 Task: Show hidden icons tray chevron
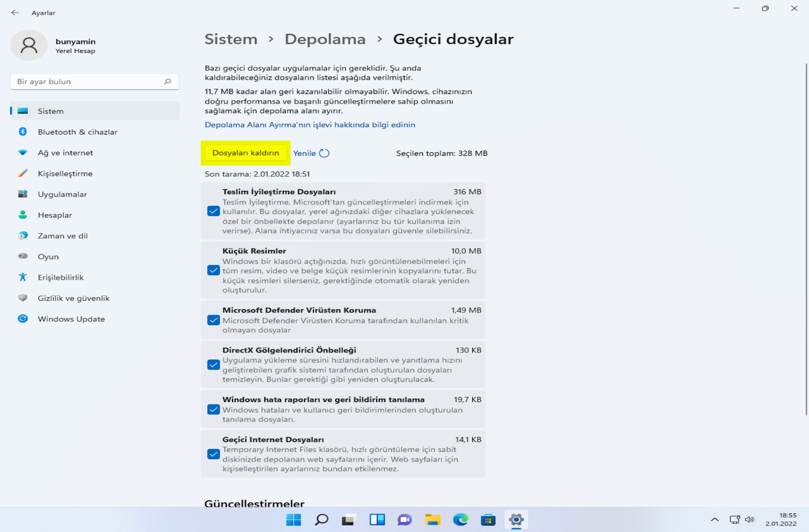pyautogui.click(x=714, y=519)
